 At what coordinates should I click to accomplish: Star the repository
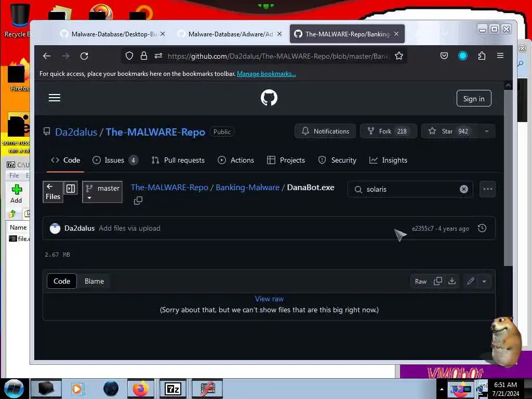[x=449, y=131]
